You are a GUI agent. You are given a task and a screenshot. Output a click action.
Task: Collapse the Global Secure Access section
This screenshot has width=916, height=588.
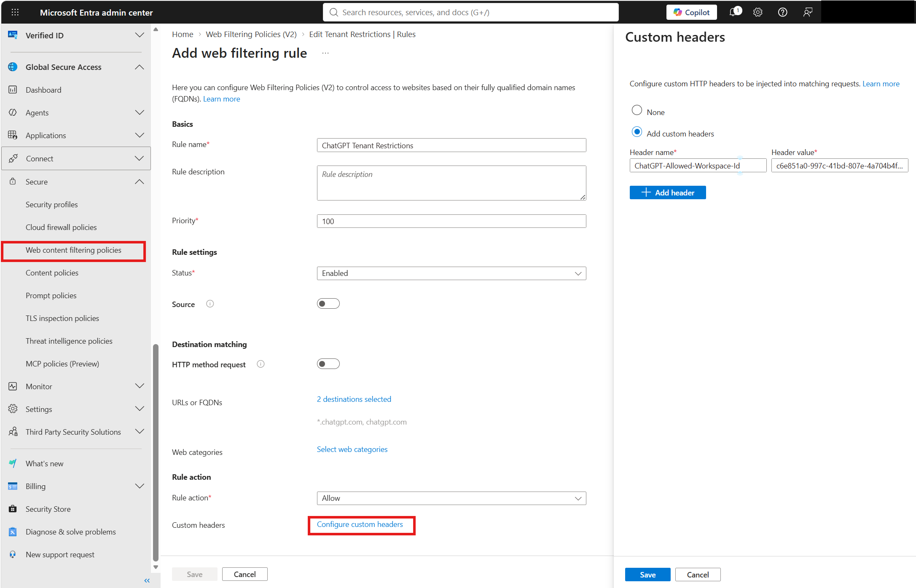click(139, 67)
